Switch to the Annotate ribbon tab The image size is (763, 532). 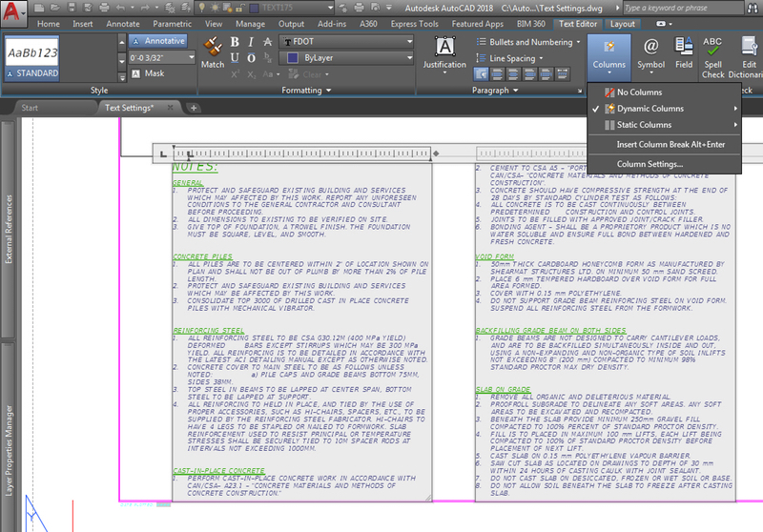click(x=124, y=23)
